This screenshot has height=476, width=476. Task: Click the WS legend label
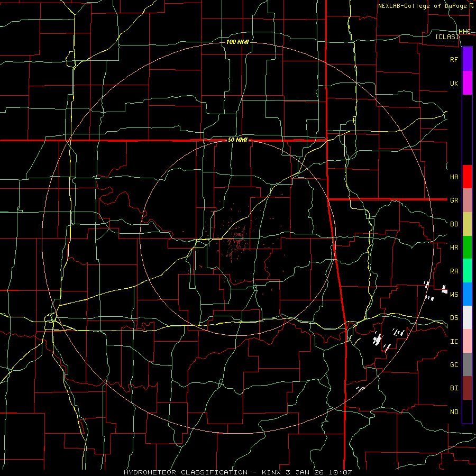coord(454,295)
